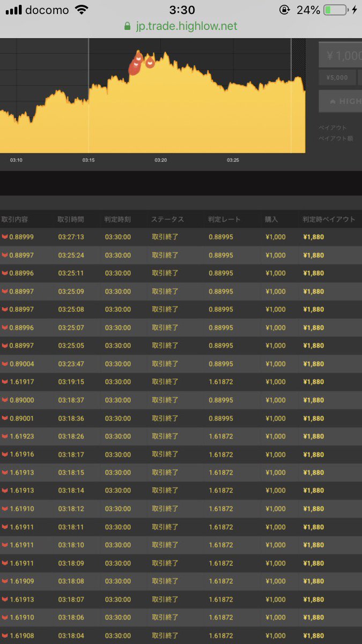The height and width of the screenshot is (644, 362).
Task: Tap the battery icon in the status bar
Action: [x=335, y=10]
